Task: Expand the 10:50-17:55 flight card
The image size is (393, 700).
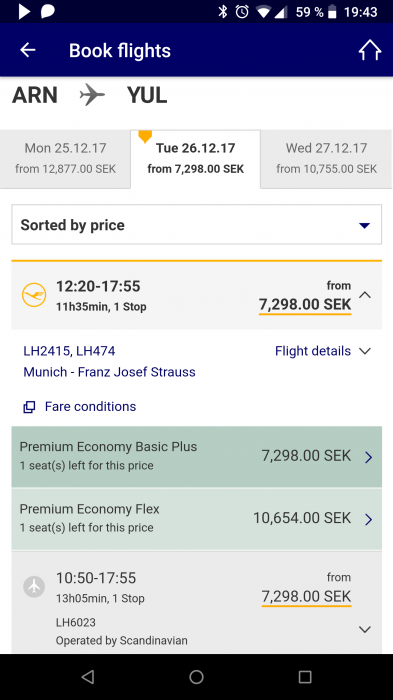Action: (x=365, y=629)
